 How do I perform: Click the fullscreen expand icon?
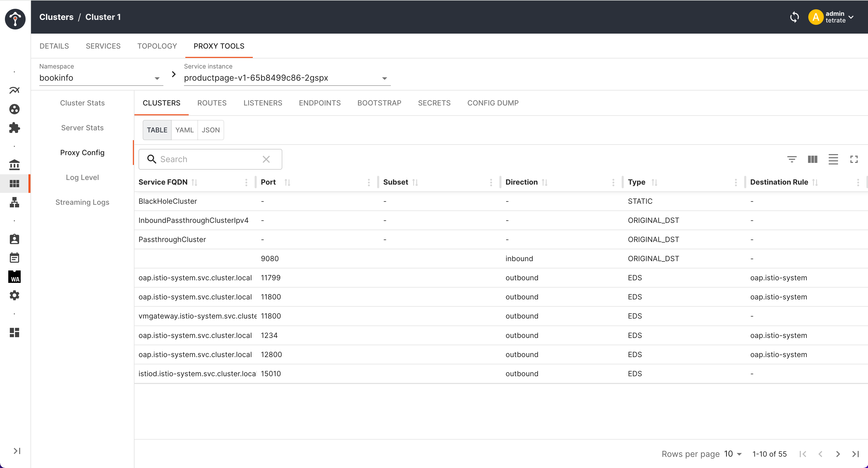click(854, 159)
